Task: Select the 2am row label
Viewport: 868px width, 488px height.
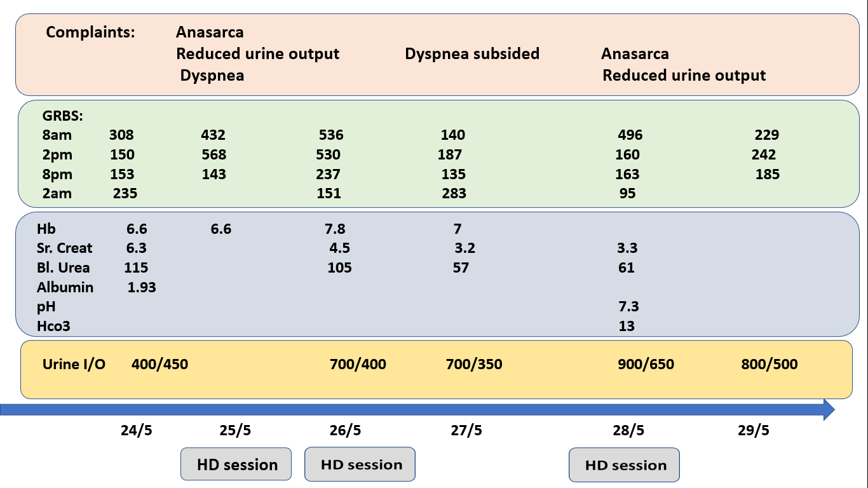Action: click(x=57, y=194)
